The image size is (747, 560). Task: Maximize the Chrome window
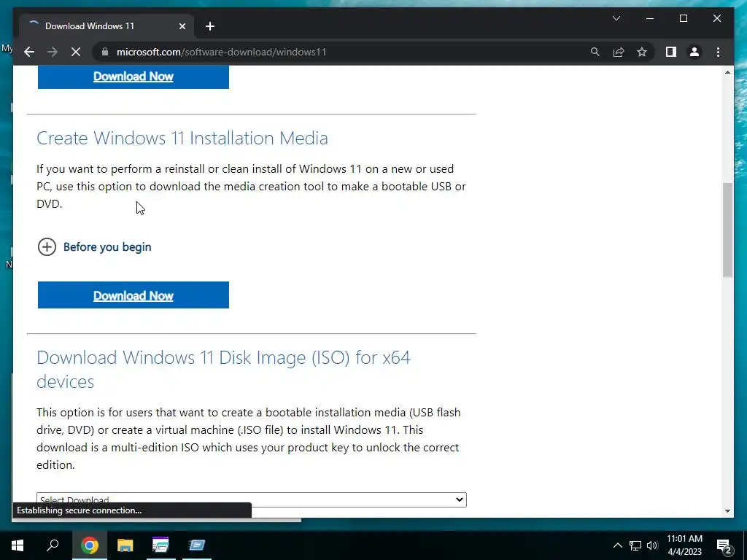click(x=684, y=18)
